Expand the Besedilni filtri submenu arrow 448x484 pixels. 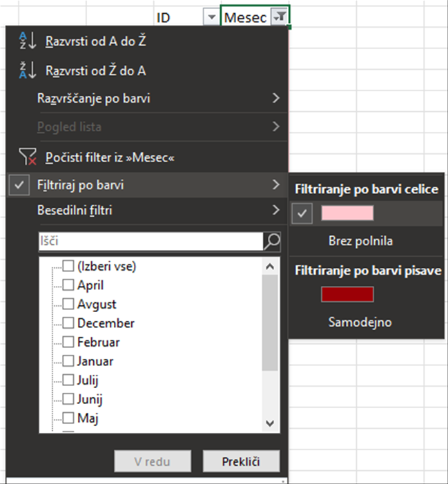[276, 210]
